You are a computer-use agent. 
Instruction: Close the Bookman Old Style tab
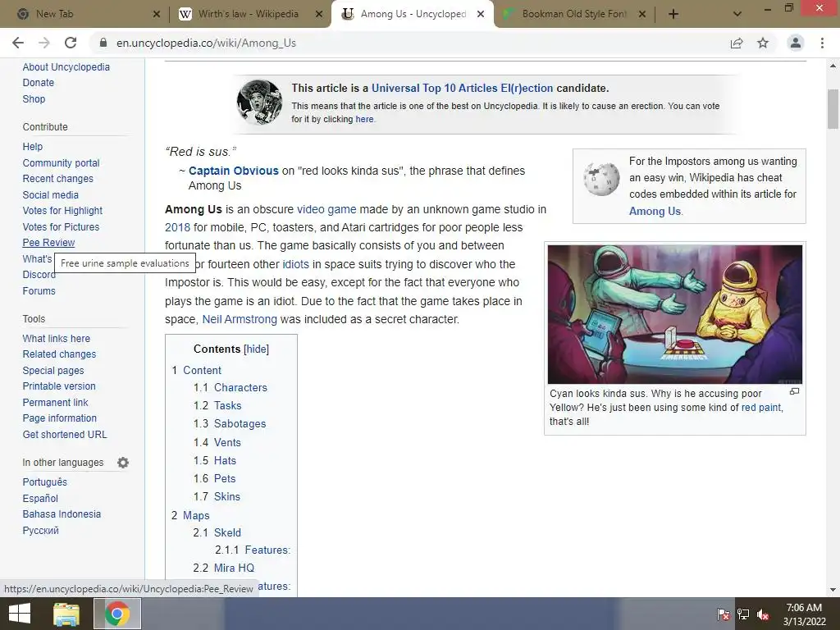tap(642, 14)
